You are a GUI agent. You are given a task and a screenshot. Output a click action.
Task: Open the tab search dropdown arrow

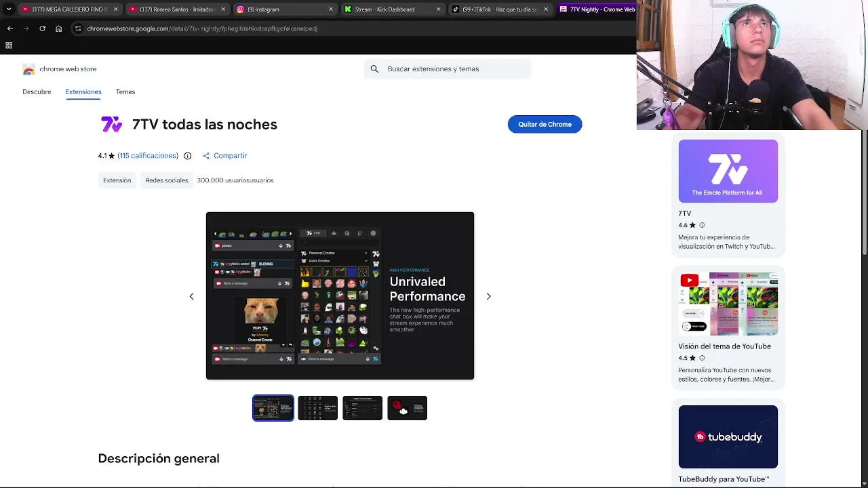8,9
